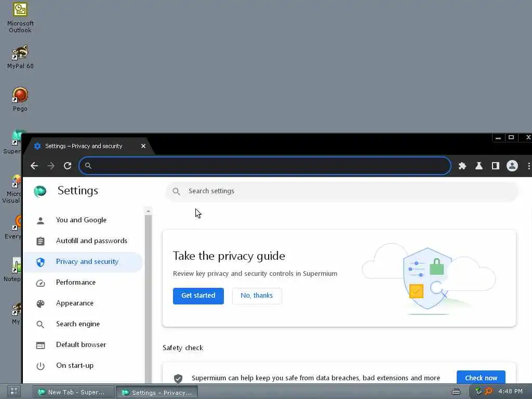Go to Appearance settings
This screenshot has height=399, width=532.
82,303
